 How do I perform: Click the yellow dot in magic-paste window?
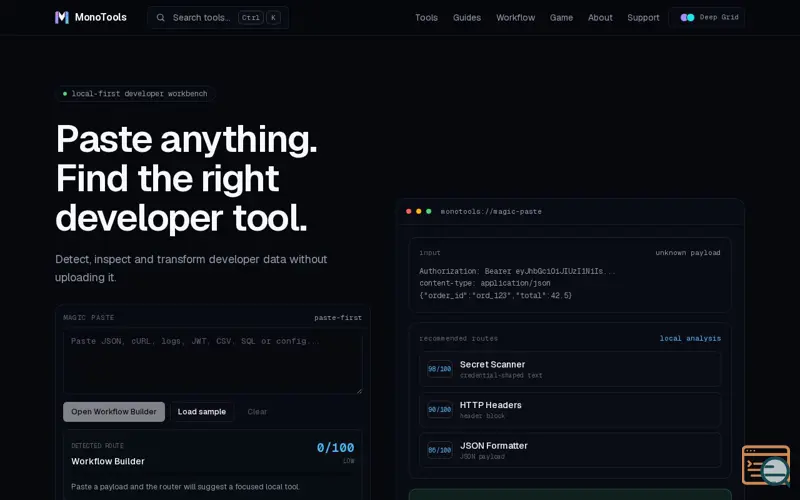[x=418, y=211]
